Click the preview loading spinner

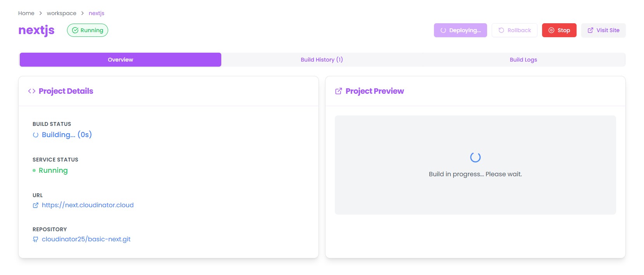point(475,157)
